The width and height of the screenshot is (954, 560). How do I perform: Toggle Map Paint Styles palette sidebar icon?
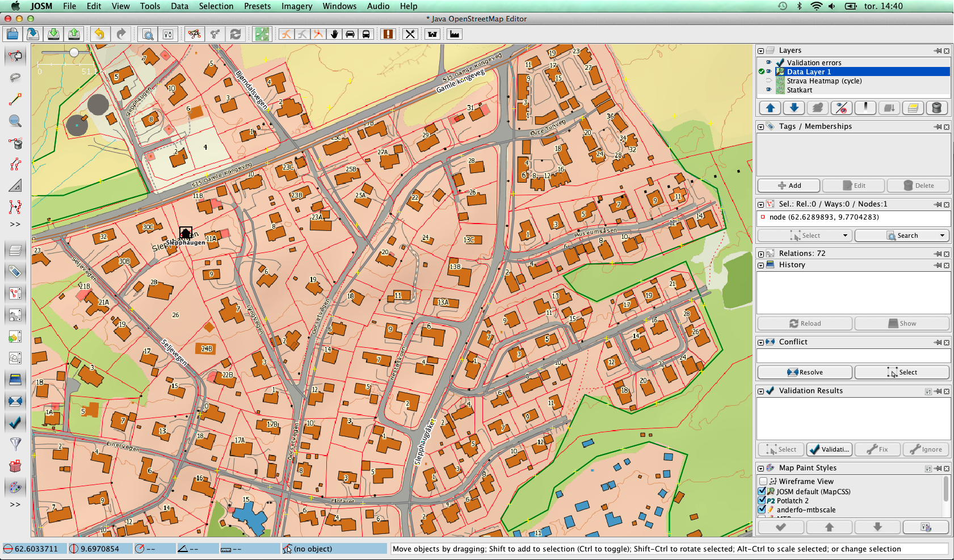click(15, 487)
